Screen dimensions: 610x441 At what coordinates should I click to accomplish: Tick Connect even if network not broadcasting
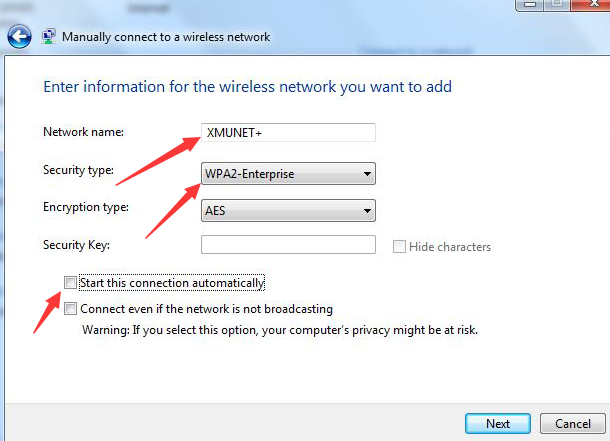click(70, 309)
